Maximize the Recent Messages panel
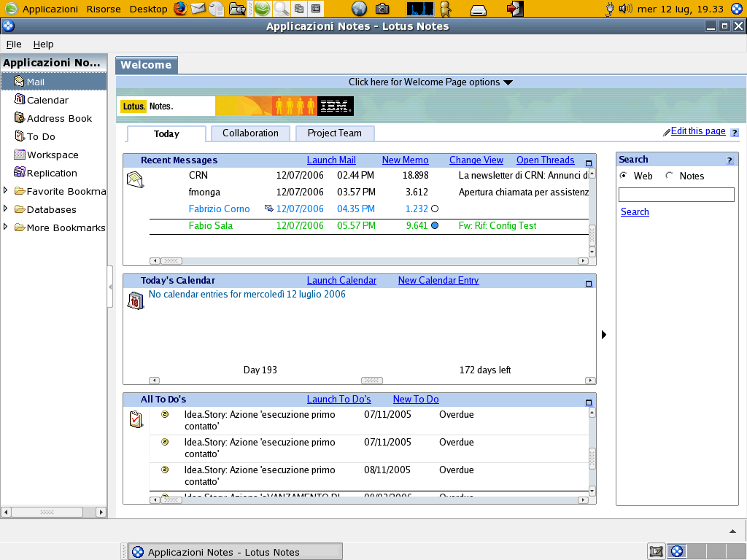Image resolution: width=747 pixels, height=560 pixels. click(x=589, y=163)
